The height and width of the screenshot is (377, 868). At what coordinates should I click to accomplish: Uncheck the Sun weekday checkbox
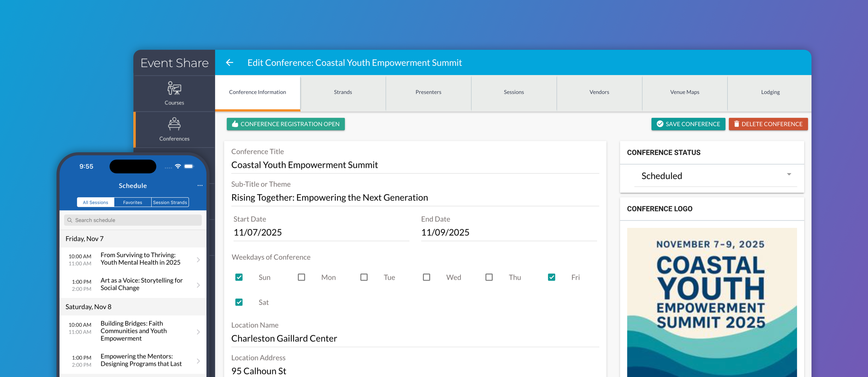coord(239,277)
